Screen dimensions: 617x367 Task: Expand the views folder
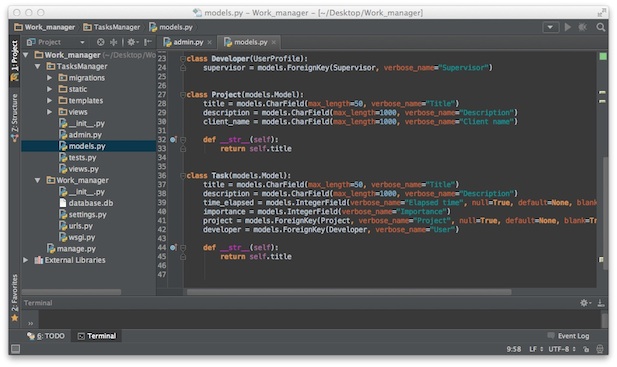(x=49, y=112)
